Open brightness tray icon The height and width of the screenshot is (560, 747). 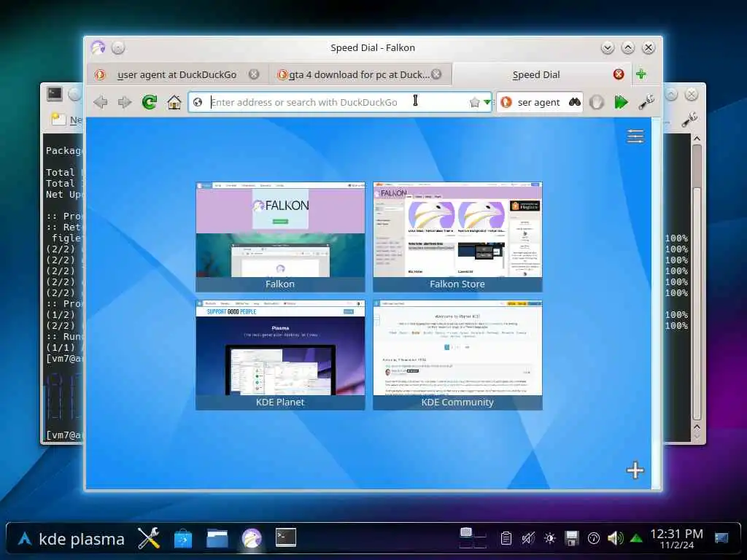pyautogui.click(x=550, y=539)
